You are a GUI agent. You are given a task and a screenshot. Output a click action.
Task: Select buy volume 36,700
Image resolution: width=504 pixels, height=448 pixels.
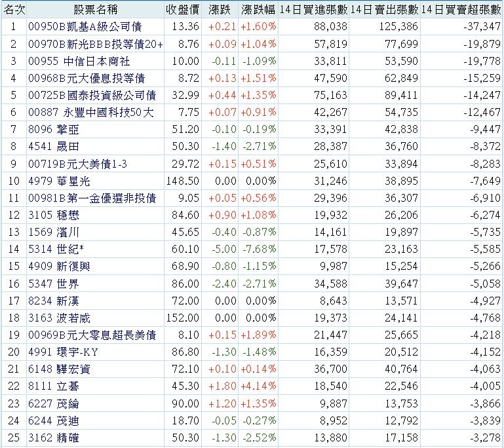pyautogui.click(x=330, y=369)
